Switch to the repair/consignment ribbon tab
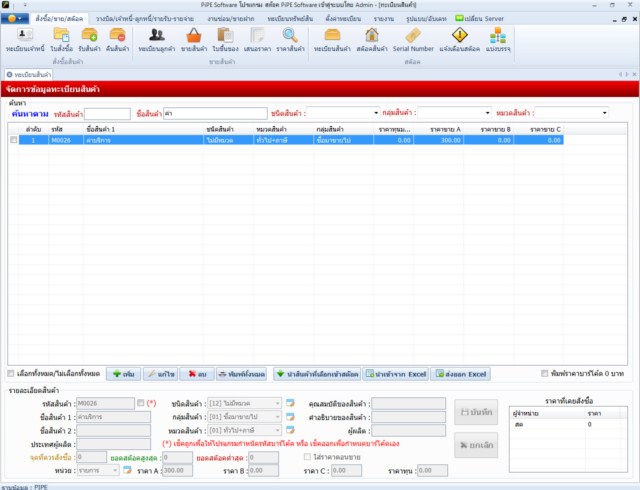 pos(231,19)
